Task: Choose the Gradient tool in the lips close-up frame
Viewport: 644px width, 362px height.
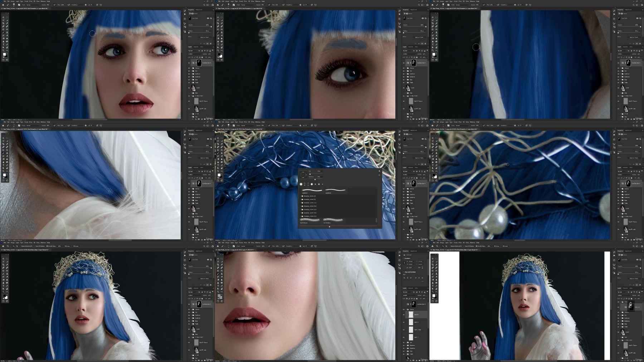Action: pyautogui.click(x=218, y=280)
